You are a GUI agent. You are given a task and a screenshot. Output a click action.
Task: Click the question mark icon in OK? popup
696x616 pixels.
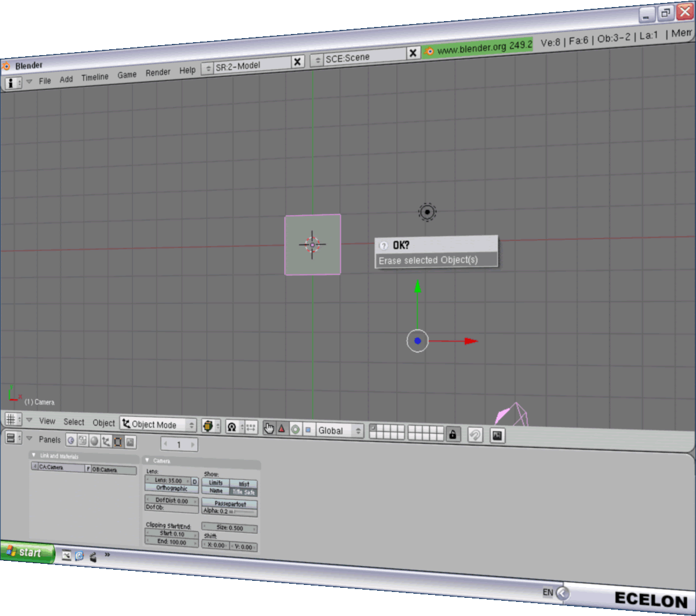point(384,246)
